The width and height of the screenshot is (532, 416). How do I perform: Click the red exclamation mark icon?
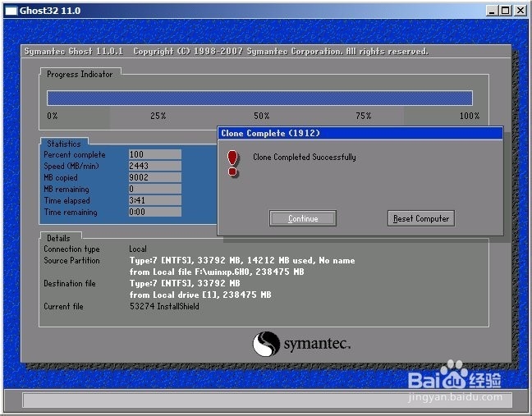coord(233,164)
